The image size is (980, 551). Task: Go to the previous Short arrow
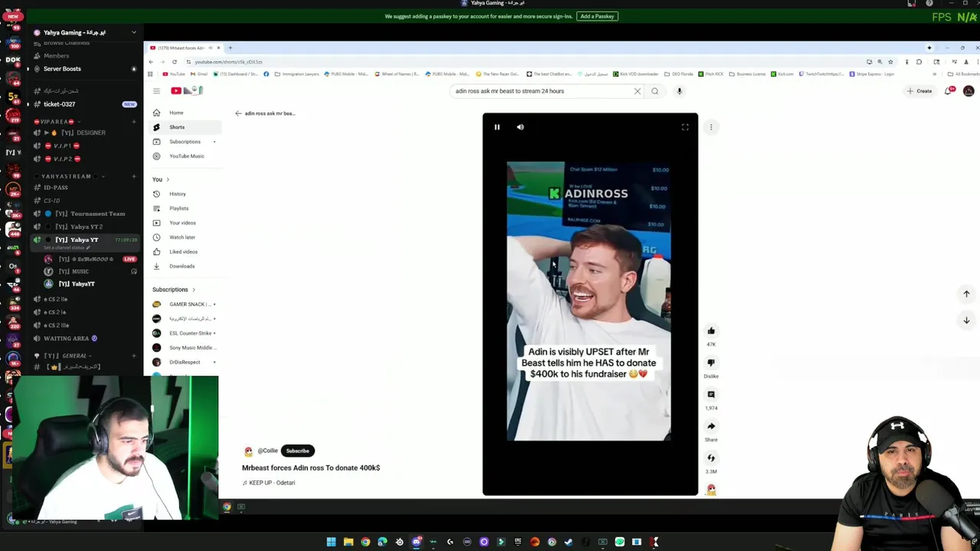[x=966, y=294]
